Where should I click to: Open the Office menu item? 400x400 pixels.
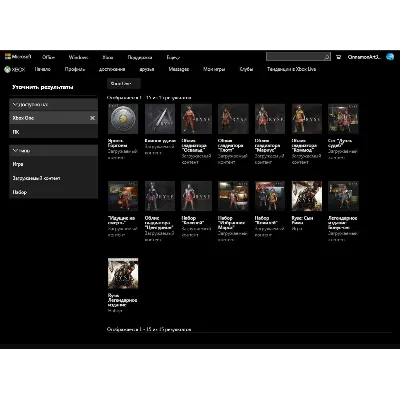pyautogui.click(x=48, y=57)
